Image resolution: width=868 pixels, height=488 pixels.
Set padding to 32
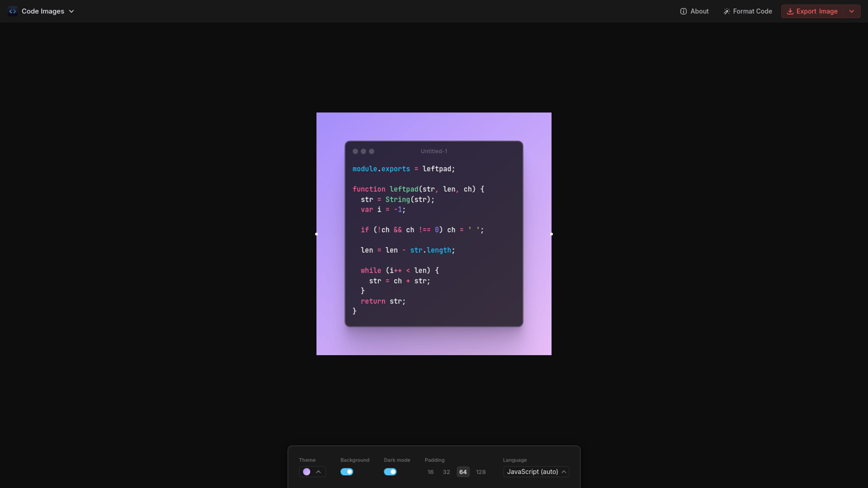(x=446, y=472)
